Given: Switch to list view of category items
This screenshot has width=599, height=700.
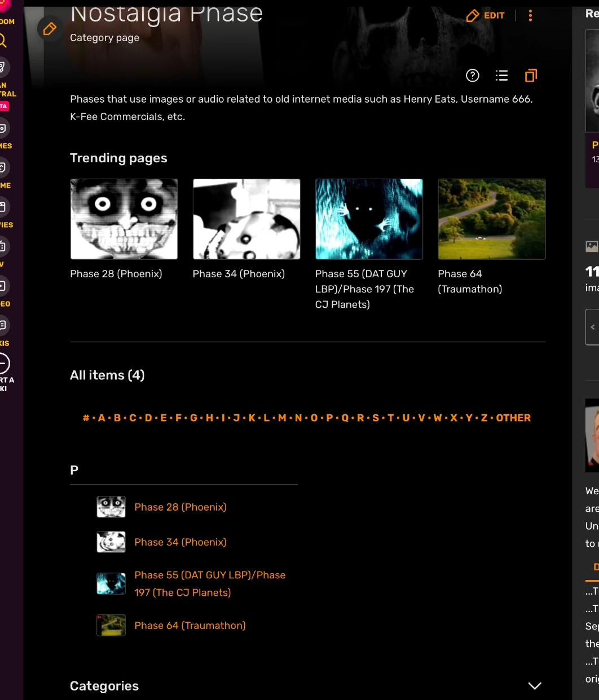Looking at the screenshot, I should (501, 75).
